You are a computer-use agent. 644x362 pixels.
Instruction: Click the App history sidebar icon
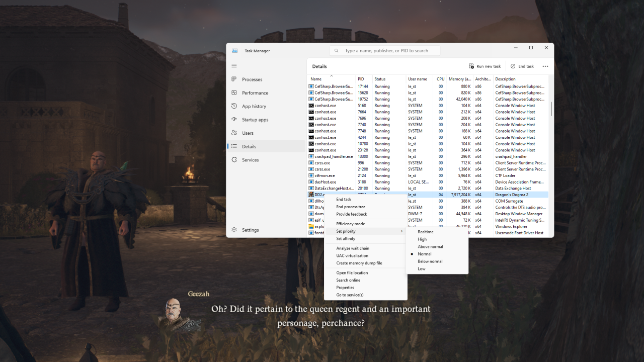pyautogui.click(x=234, y=106)
